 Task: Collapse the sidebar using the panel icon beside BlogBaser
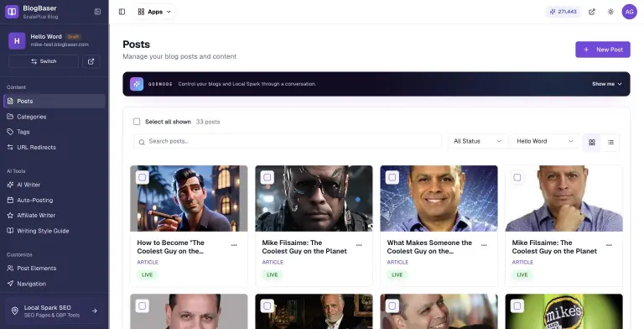coord(97,12)
